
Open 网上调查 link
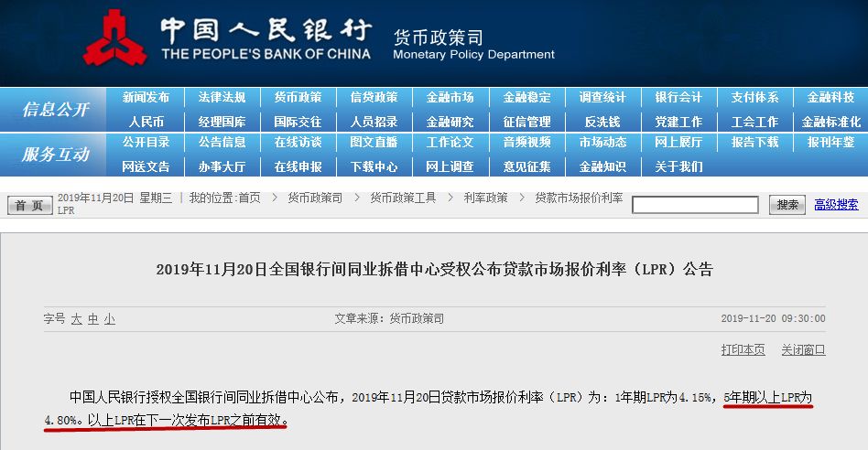450,166
